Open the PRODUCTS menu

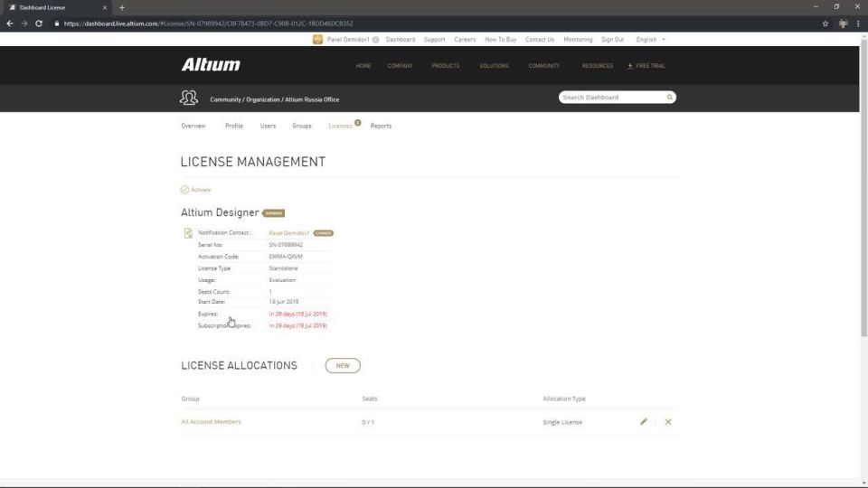(x=446, y=66)
